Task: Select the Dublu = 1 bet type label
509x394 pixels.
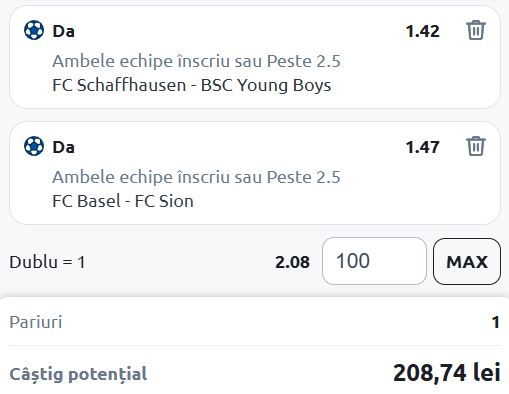Action: (47, 262)
